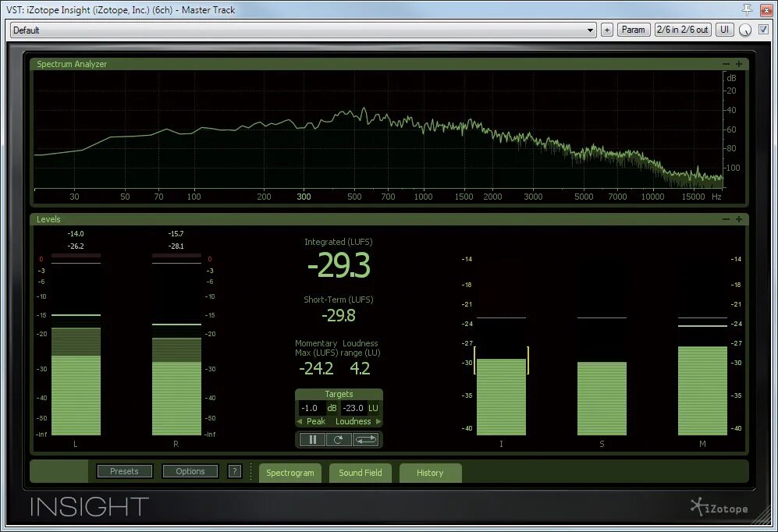Click the Loudness range 4.2 value
778x532 pixels.
tap(361, 368)
